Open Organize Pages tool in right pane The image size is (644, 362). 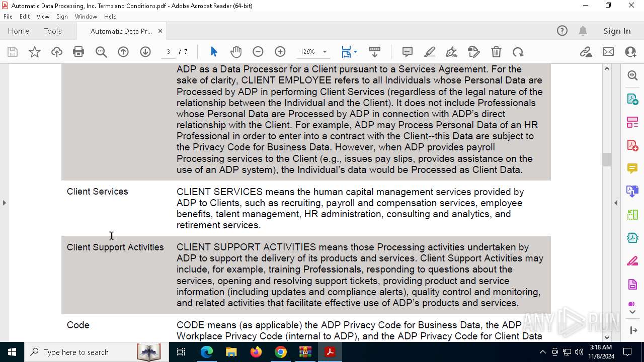pos(632,122)
